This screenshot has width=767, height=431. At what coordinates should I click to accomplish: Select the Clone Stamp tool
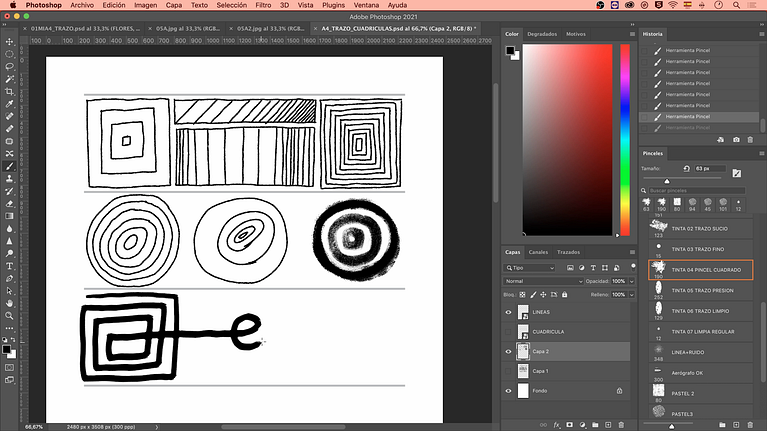pyautogui.click(x=9, y=179)
